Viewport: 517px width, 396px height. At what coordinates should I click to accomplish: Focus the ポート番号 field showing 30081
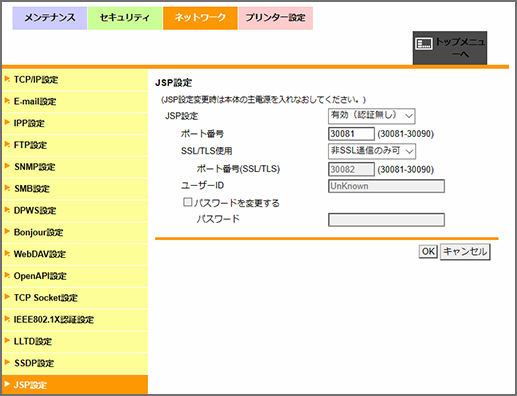coord(351,134)
